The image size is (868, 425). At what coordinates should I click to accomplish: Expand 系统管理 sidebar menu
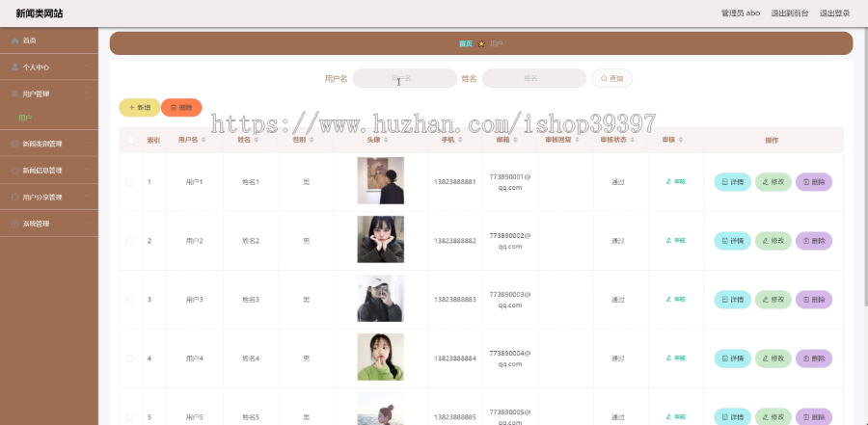tap(49, 224)
